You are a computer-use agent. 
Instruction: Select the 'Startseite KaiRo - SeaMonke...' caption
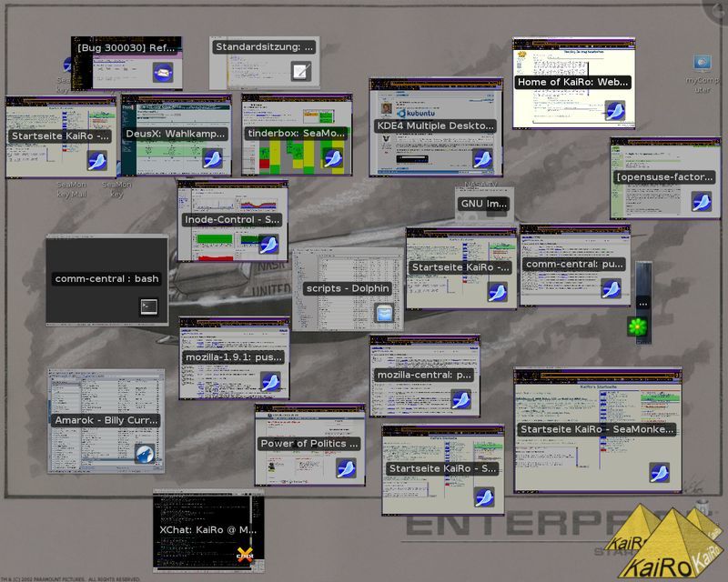tap(597, 429)
